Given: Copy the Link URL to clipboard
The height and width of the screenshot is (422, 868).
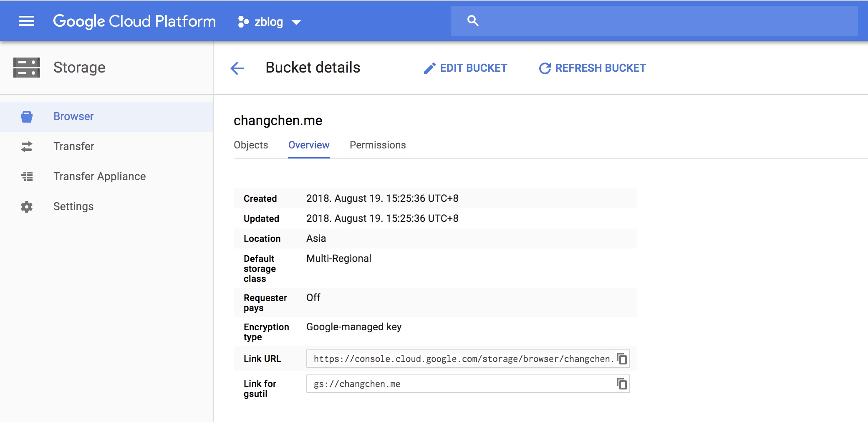Looking at the screenshot, I should pyautogui.click(x=622, y=359).
